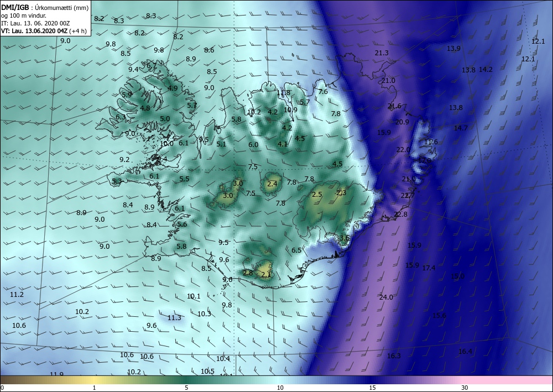553x392 pixels.
Task: Click the 4.8 value in the Westfjords
Action: 145,108
